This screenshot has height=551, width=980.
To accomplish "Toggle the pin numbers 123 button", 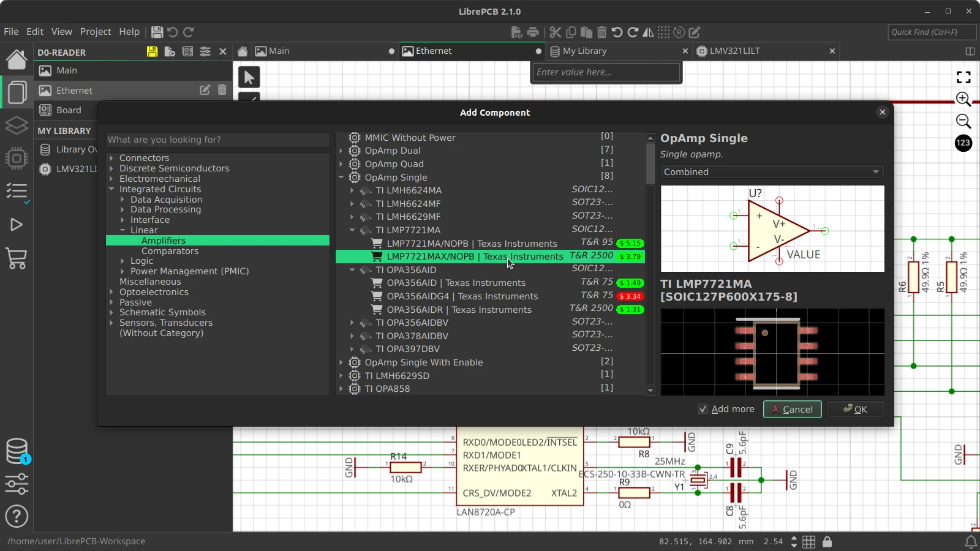I will [963, 143].
